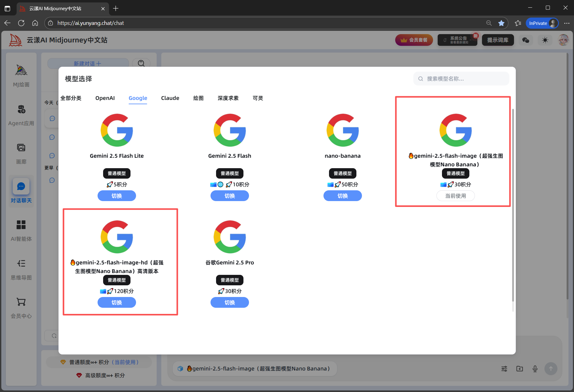Click 普通模型 tag under nano-banana
Screen dimensions: 574x392
343,173
